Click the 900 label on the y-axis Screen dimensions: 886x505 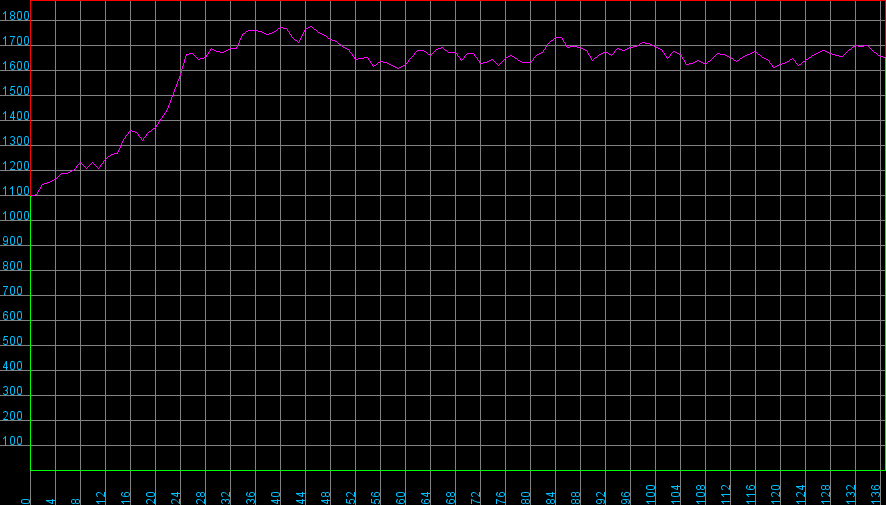click(15, 242)
